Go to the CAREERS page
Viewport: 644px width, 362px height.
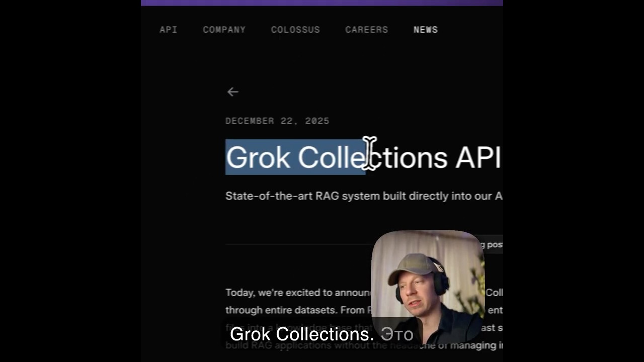367,30
